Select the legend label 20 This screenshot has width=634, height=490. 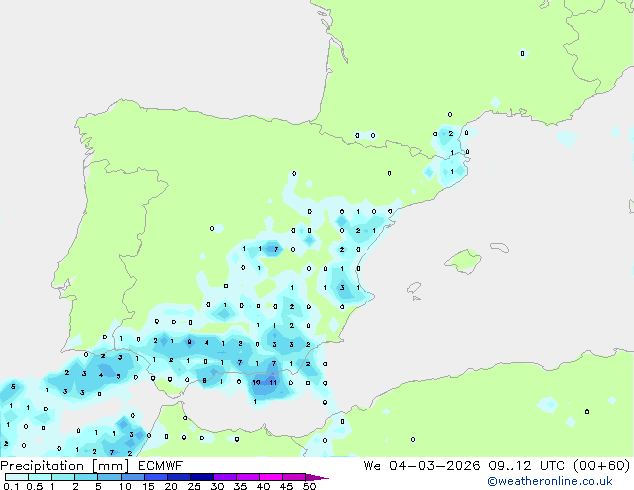tap(171, 486)
